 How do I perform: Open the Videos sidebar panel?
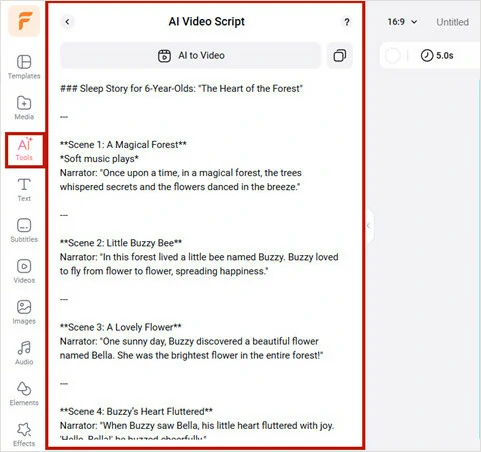[24, 271]
